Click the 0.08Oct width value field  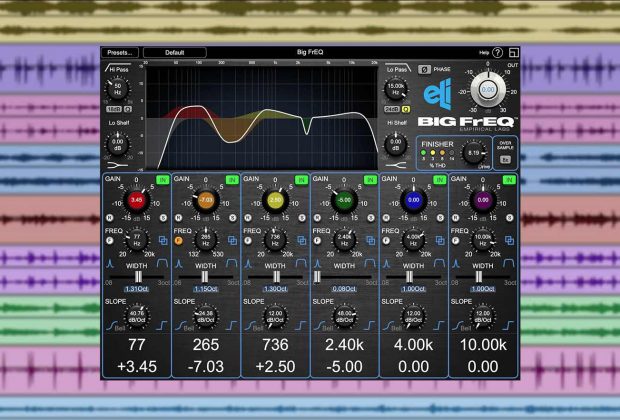pos(344,289)
